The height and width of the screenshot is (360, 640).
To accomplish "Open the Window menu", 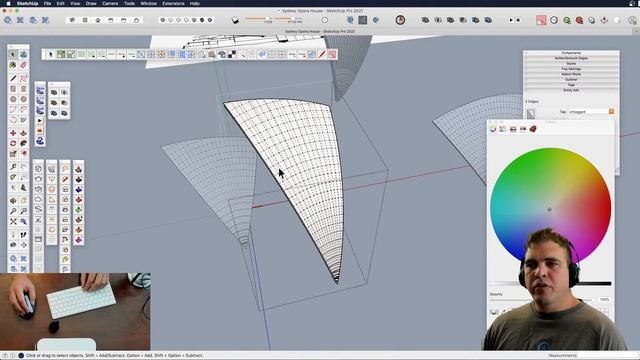I will 148,3.
